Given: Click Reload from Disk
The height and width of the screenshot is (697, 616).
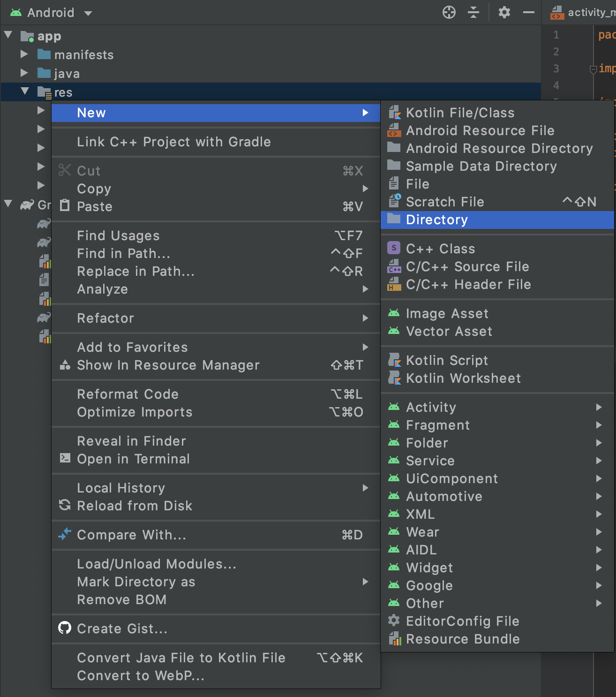Looking at the screenshot, I should click(216, 506).
